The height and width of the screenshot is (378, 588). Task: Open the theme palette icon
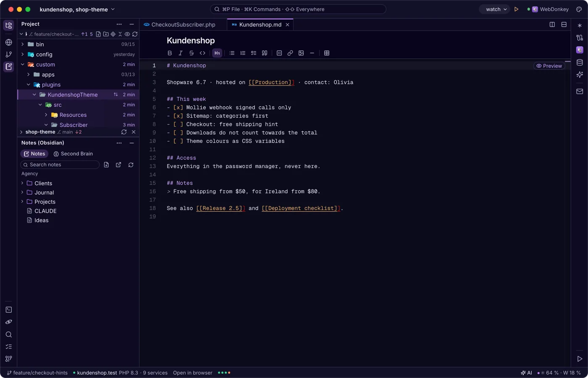[x=579, y=9]
